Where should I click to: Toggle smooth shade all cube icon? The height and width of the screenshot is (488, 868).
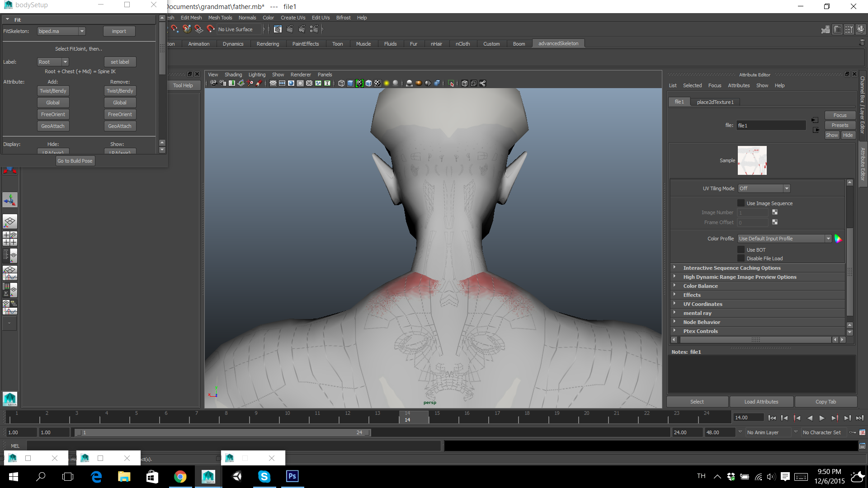click(350, 83)
